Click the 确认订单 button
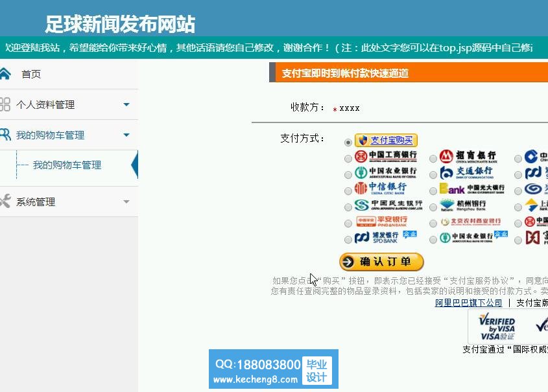The width and height of the screenshot is (548, 392). tap(381, 262)
